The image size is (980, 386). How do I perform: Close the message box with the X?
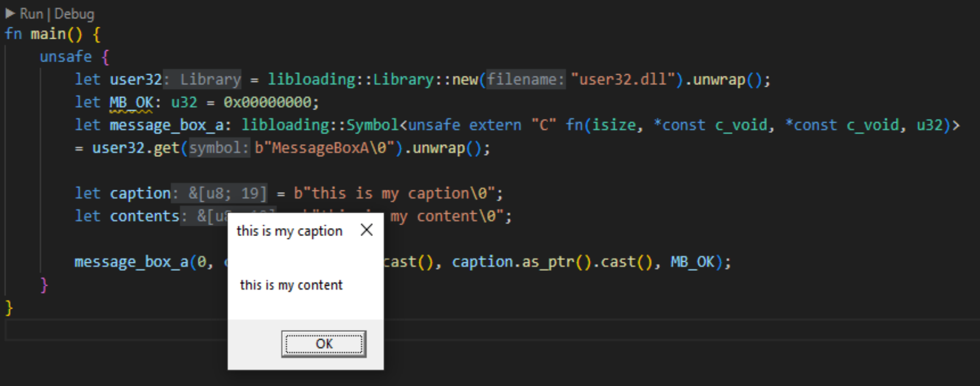click(x=367, y=230)
